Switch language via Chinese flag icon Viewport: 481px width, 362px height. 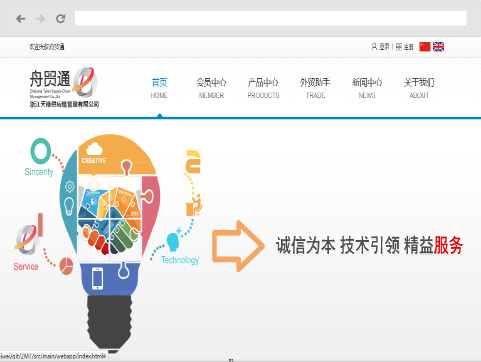point(425,47)
